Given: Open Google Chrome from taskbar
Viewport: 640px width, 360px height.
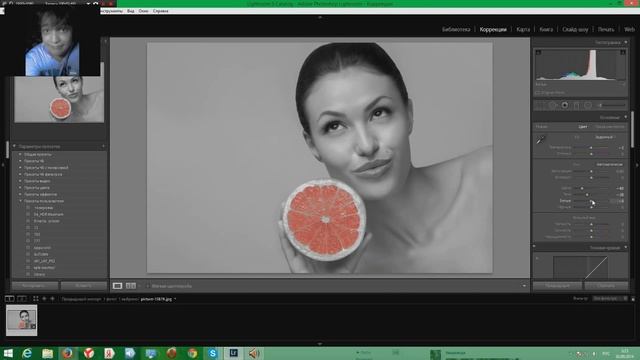Looking at the screenshot, I should pos(192,353).
